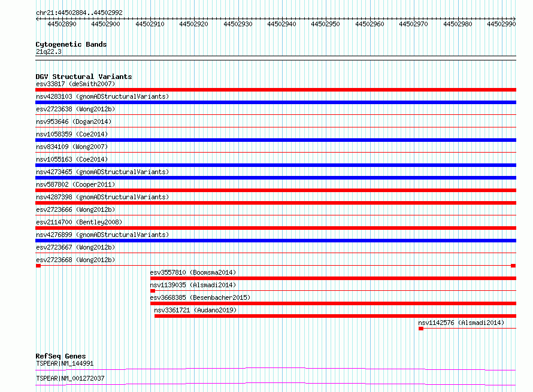Click the blue bar of nsv4283103
The width and height of the screenshot is (533, 392).
click(x=275, y=102)
